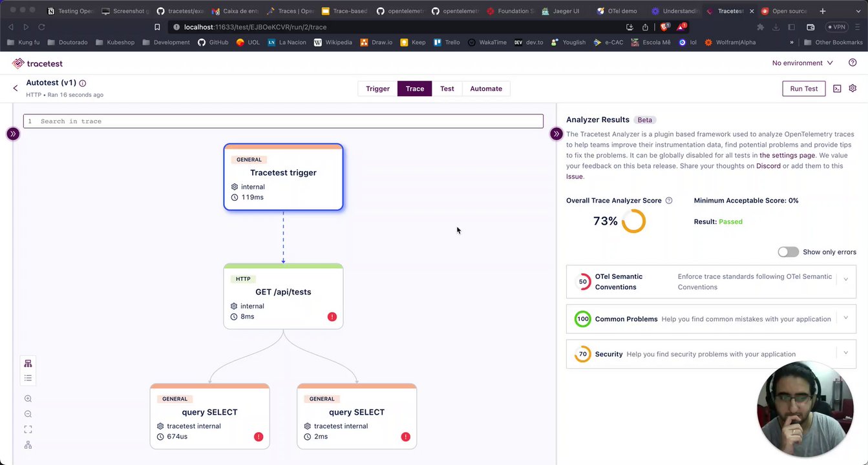Open info icon beside Overall Trace Analyzer Score
Image resolution: width=868 pixels, height=465 pixels.
(x=669, y=200)
